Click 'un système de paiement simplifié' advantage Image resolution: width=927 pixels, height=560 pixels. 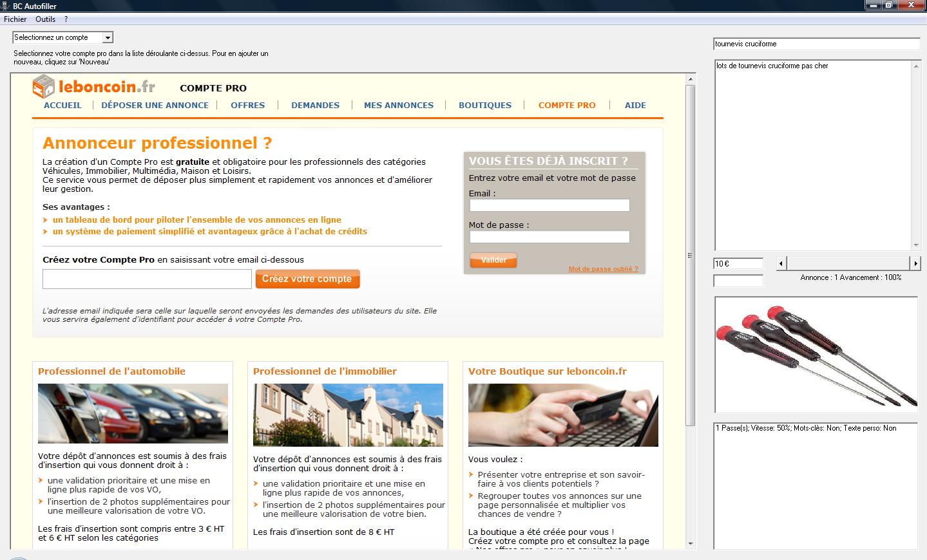210,231
